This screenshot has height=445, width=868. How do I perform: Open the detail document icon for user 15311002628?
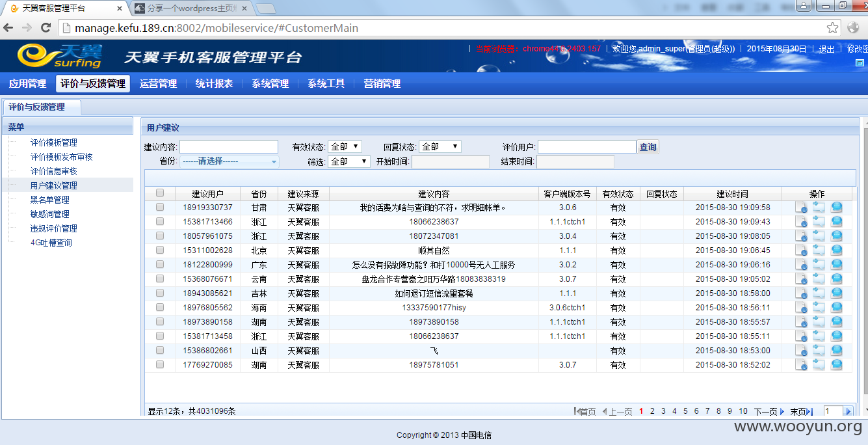coord(801,250)
